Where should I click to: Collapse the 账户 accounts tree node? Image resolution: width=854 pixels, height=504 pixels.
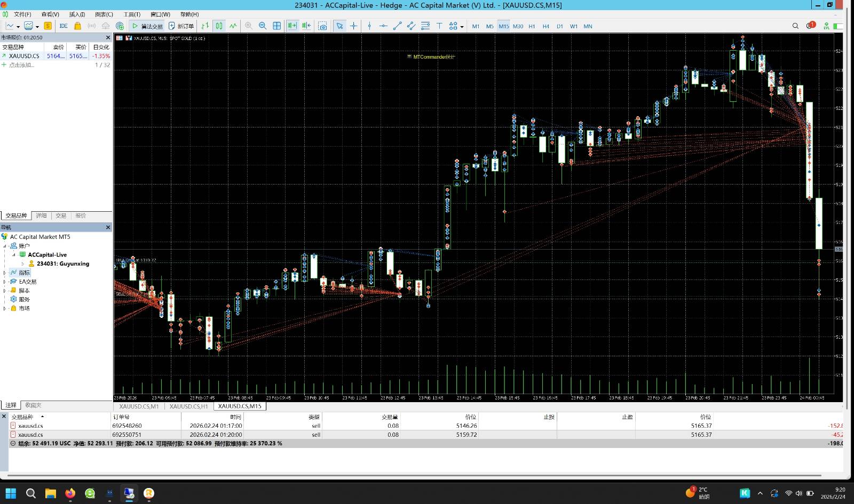(x=5, y=246)
